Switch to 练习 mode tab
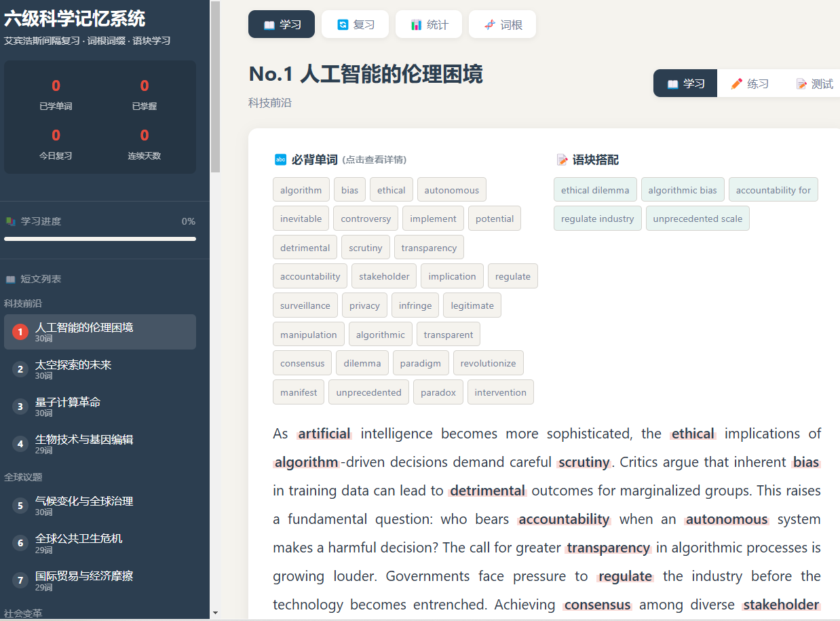Screen dimensions: 840x621 pyautogui.click(x=749, y=83)
